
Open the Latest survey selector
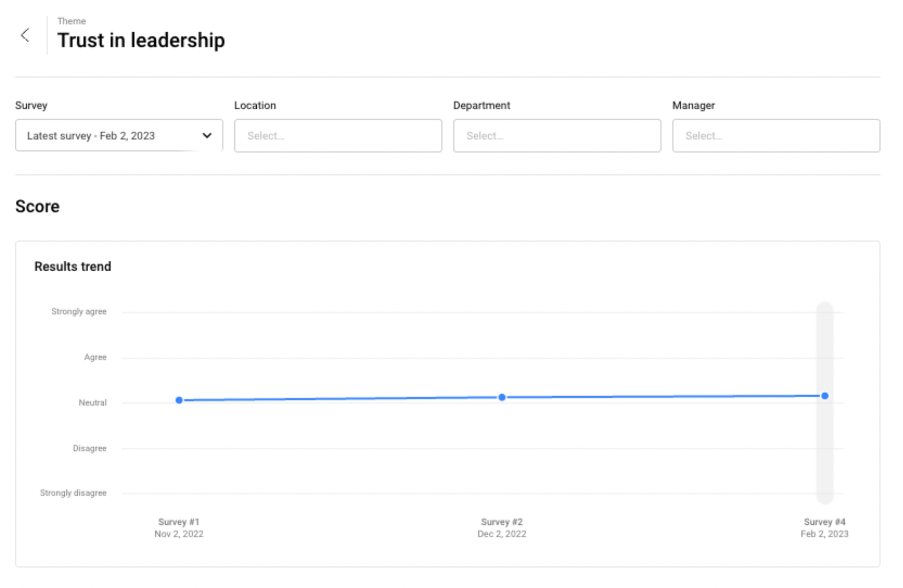91,136
